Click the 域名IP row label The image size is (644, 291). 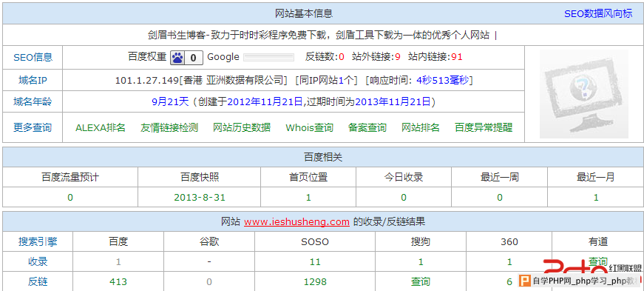33,80
